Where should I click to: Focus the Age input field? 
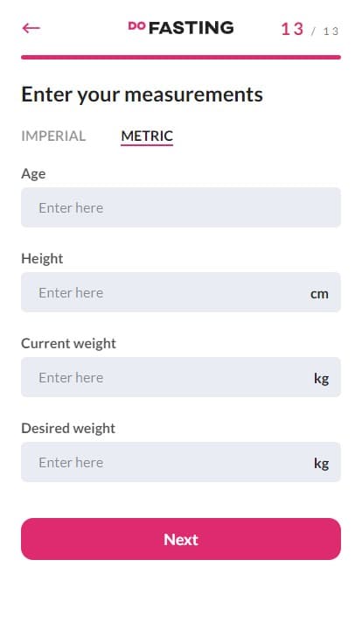click(181, 207)
